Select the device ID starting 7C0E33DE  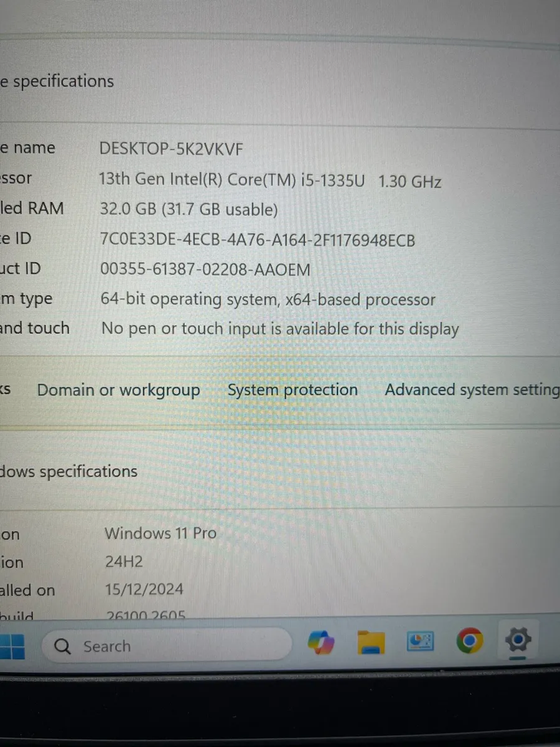pos(257,240)
